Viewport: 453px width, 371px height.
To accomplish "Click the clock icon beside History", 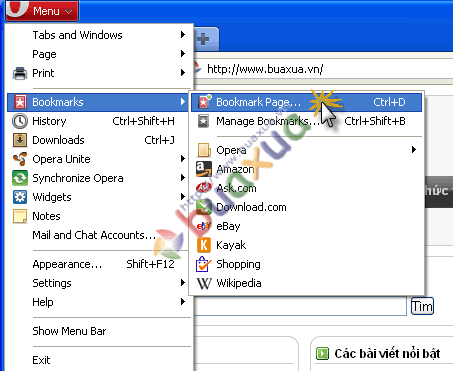I will coord(20,121).
